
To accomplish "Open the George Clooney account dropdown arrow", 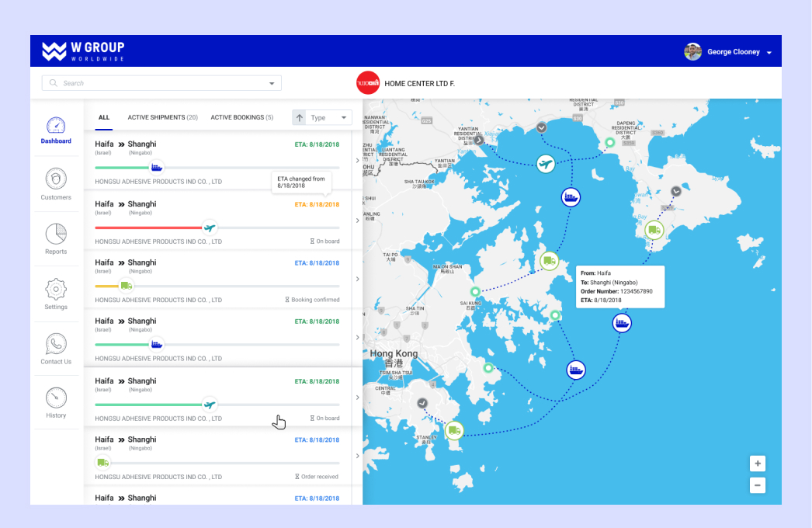I will 769,52.
